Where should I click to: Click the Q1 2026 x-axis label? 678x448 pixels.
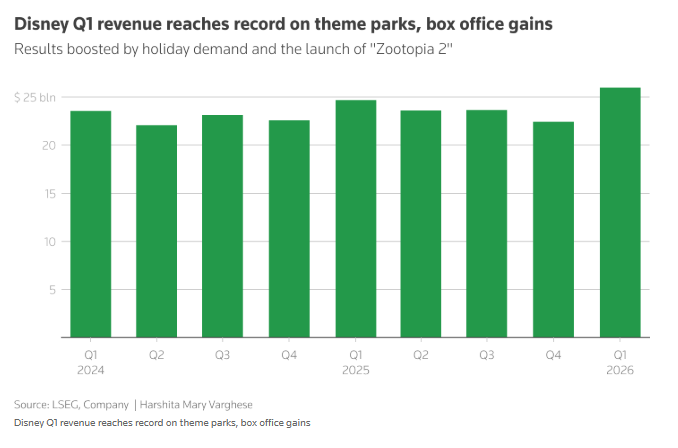click(620, 362)
